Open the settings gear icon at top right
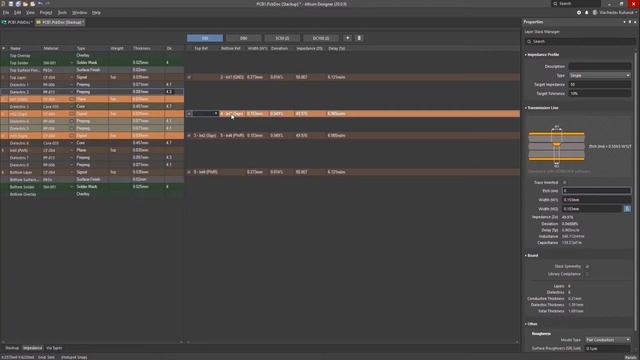This screenshot has width=640, height=360. (579, 13)
